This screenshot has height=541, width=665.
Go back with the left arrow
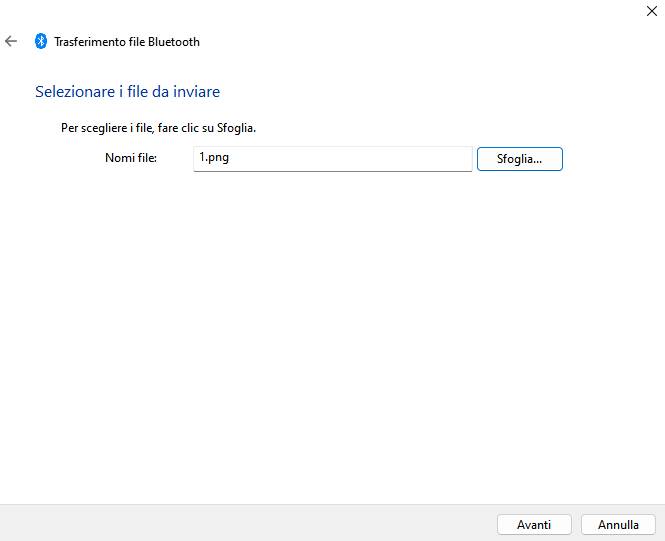[11, 41]
